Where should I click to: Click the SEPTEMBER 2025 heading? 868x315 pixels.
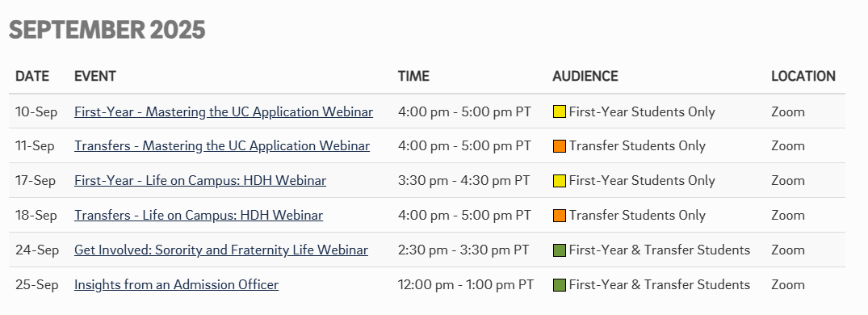click(x=107, y=30)
